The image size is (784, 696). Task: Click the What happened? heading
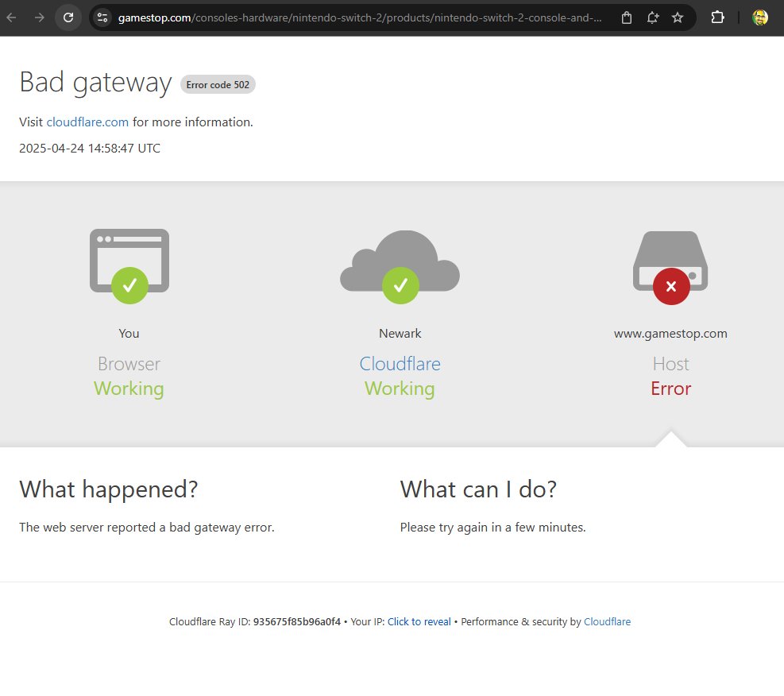109,489
